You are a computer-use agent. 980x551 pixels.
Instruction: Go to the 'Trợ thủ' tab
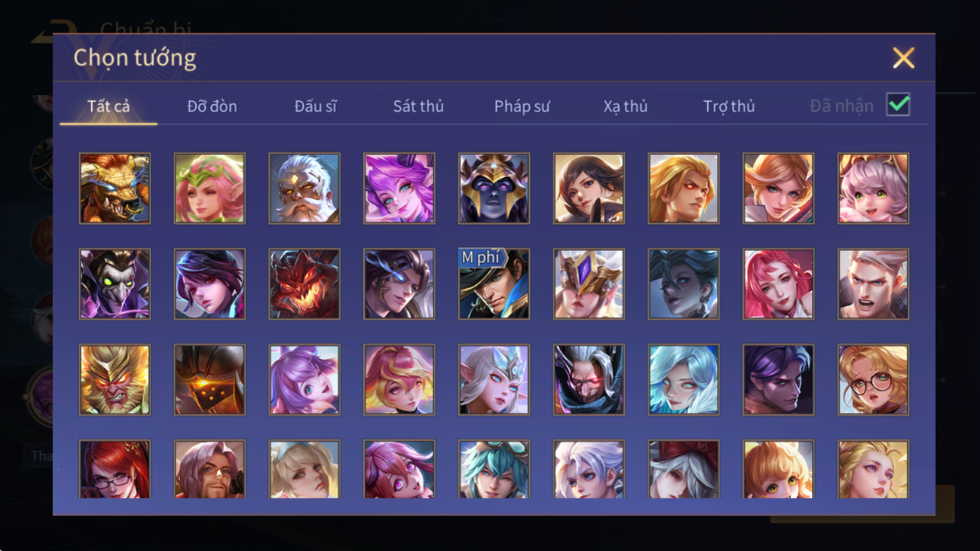tap(729, 106)
